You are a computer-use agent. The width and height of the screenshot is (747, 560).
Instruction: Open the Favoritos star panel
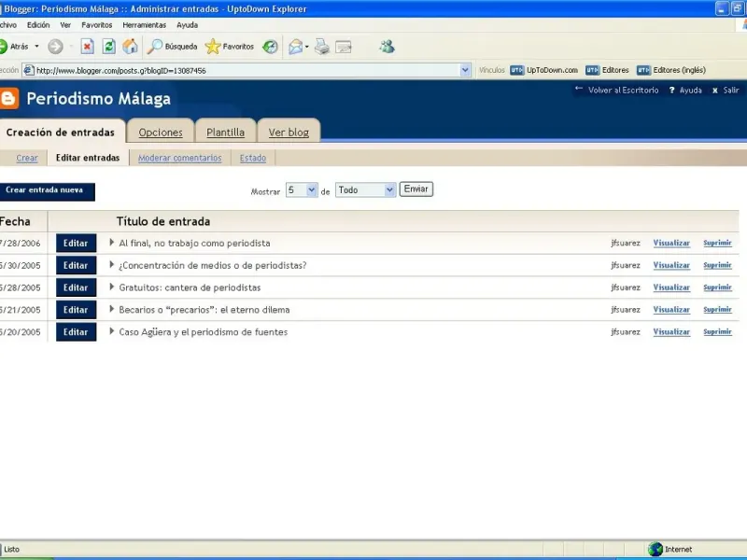click(x=229, y=47)
